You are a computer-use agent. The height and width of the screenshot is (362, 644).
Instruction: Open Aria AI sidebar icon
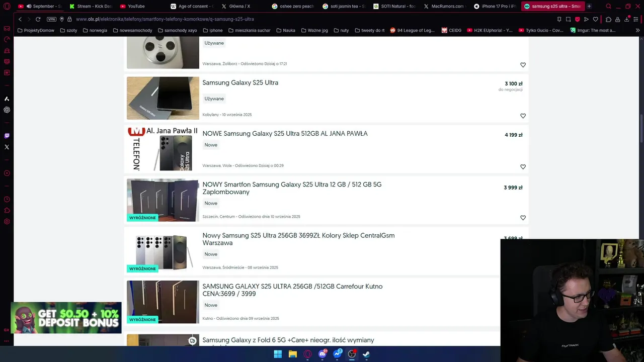(x=7, y=99)
